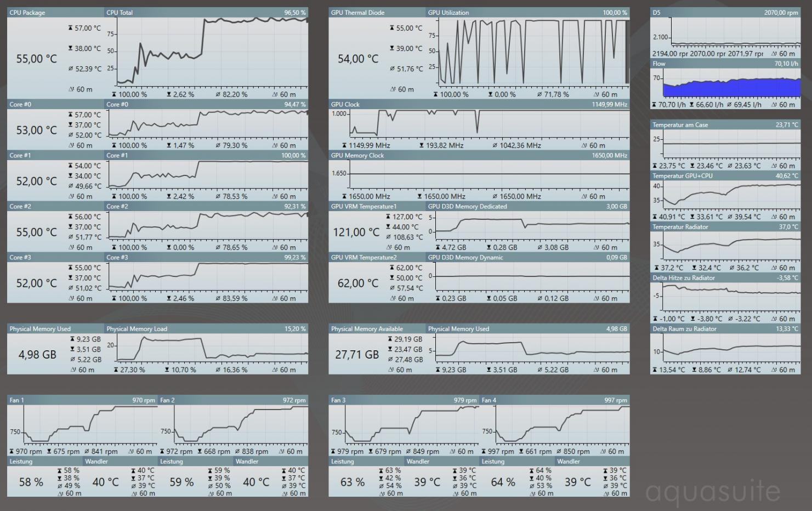Click the GPU Utilization chart

pyautogui.click(x=533, y=53)
